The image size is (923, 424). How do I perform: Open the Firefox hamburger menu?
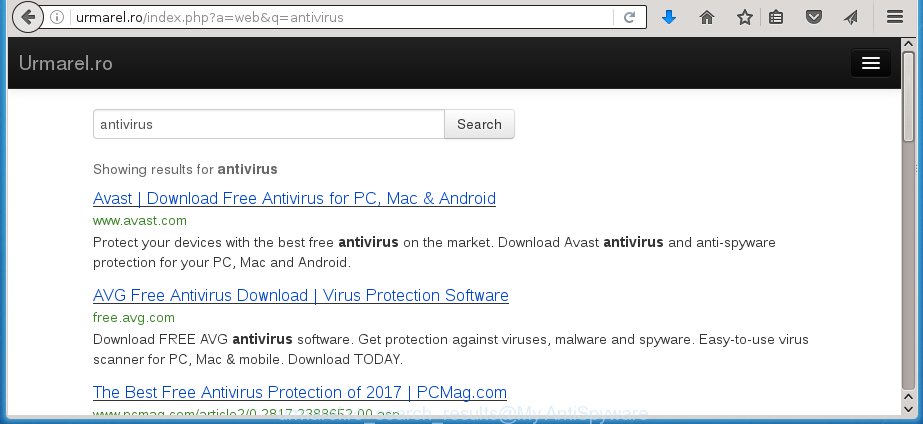(895, 16)
